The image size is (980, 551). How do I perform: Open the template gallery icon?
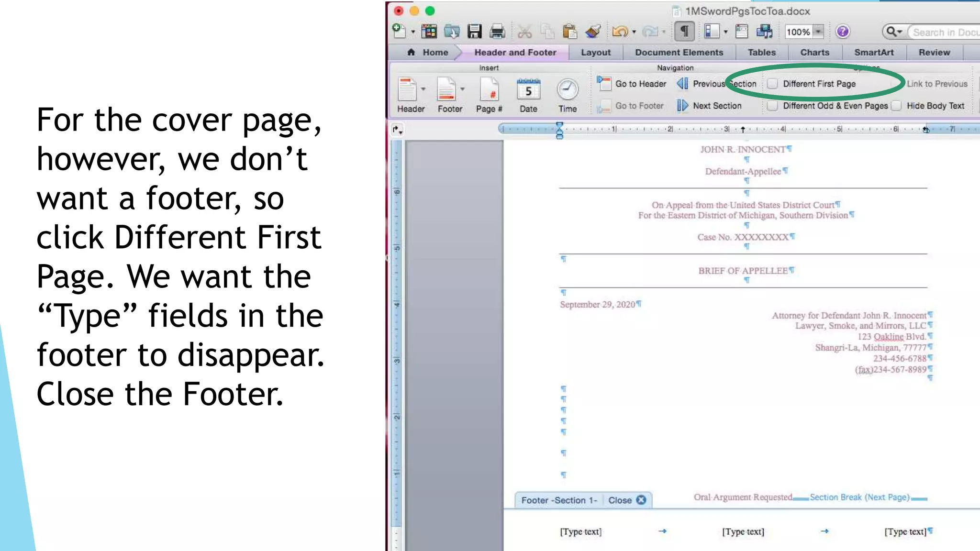pos(429,32)
